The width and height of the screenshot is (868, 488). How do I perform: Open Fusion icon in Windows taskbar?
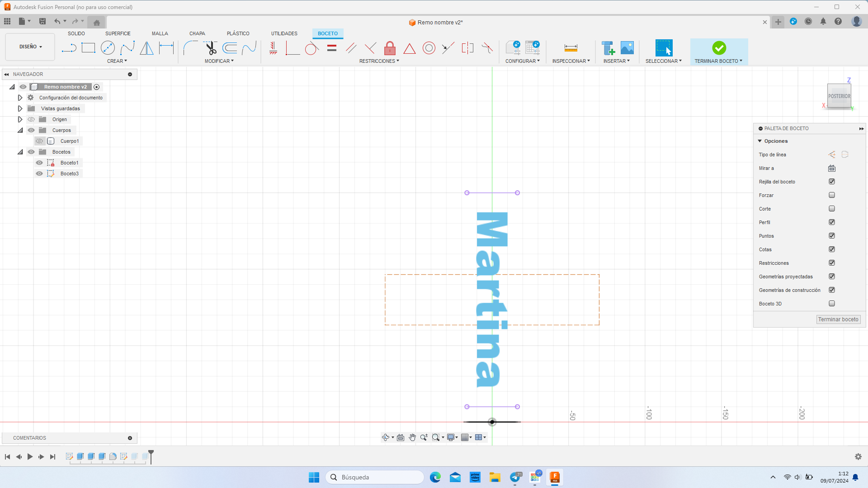(555, 477)
